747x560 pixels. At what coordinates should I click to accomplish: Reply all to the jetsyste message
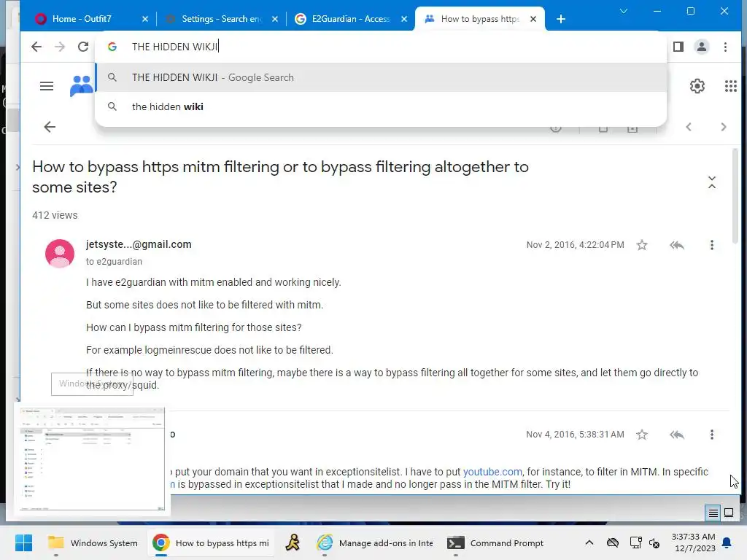pyautogui.click(x=677, y=245)
